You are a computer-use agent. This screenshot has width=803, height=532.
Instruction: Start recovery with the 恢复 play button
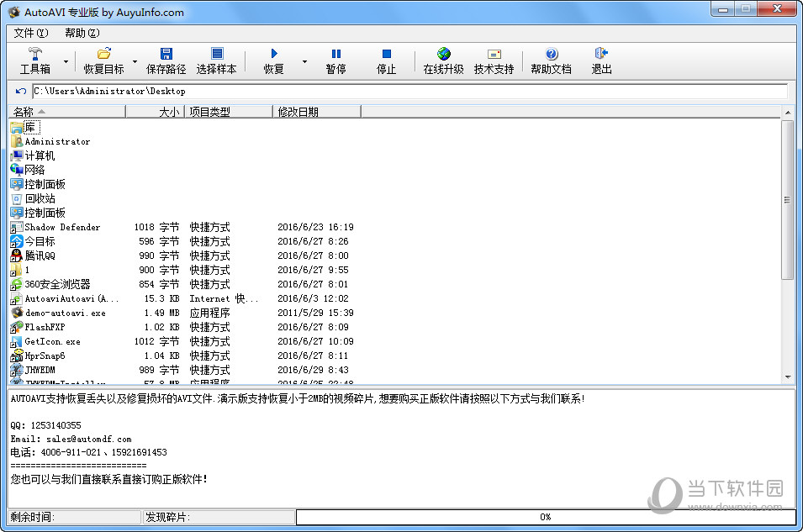click(x=274, y=61)
